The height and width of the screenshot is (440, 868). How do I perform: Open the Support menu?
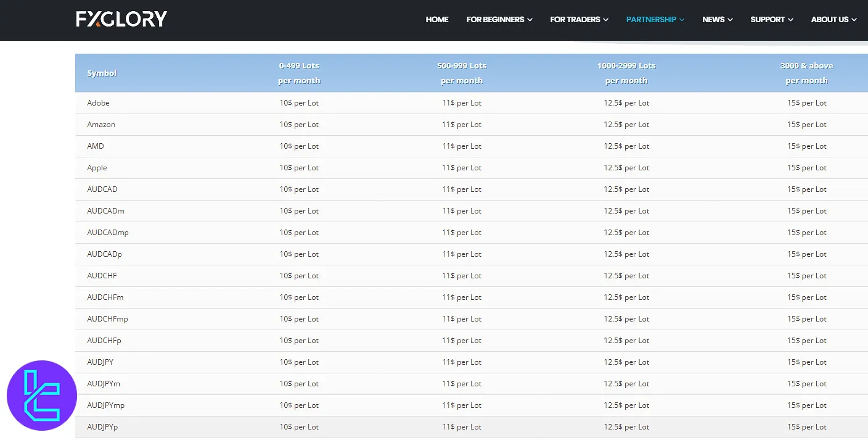coord(771,20)
